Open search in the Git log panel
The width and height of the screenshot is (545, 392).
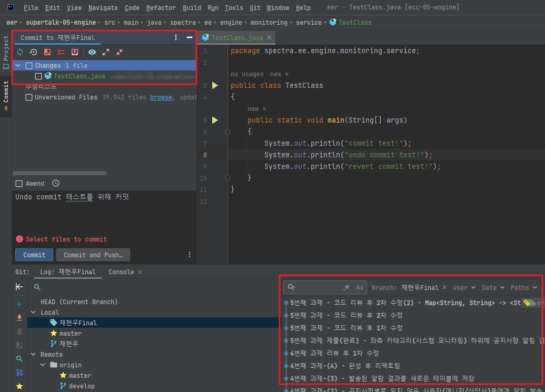point(19,358)
